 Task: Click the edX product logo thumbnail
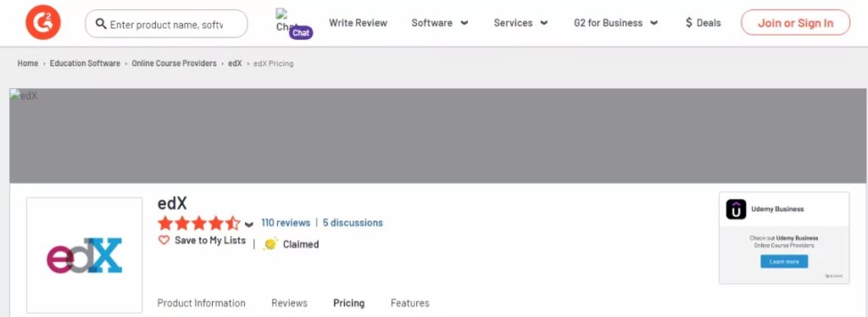[84, 255]
